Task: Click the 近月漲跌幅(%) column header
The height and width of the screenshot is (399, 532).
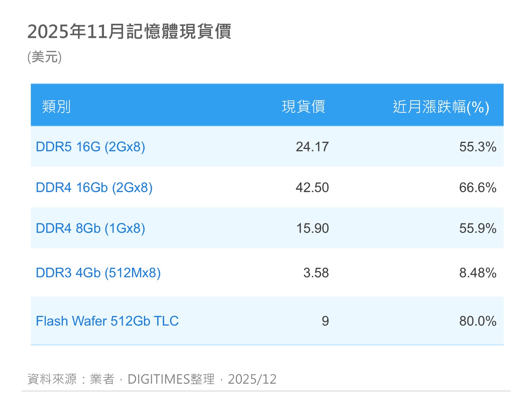Action: [x=441, y=107]
